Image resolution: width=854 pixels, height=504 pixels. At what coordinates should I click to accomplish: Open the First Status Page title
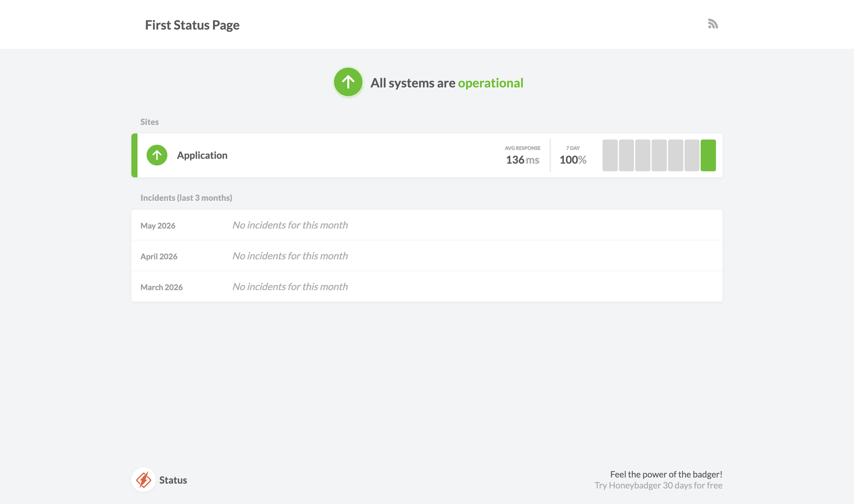pos(192,25)
